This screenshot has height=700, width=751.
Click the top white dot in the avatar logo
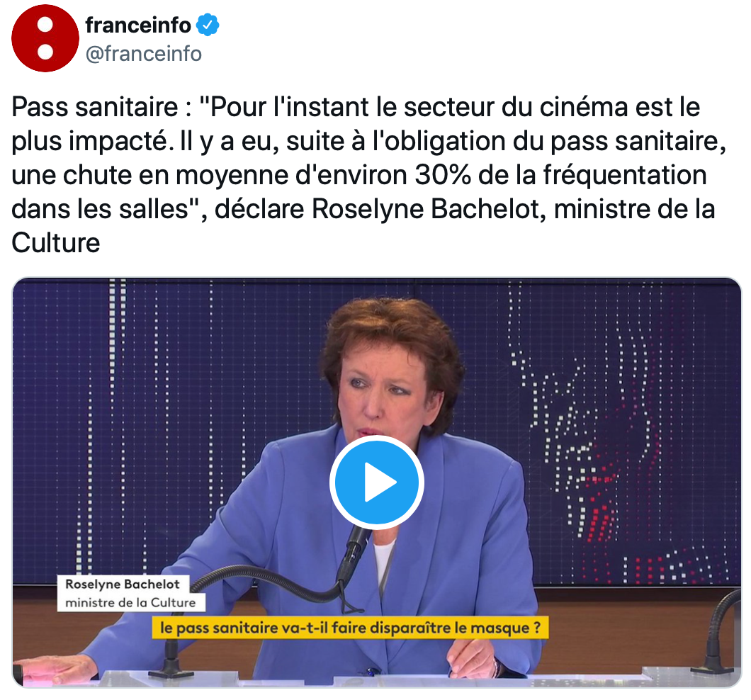[x=45, y=26]
